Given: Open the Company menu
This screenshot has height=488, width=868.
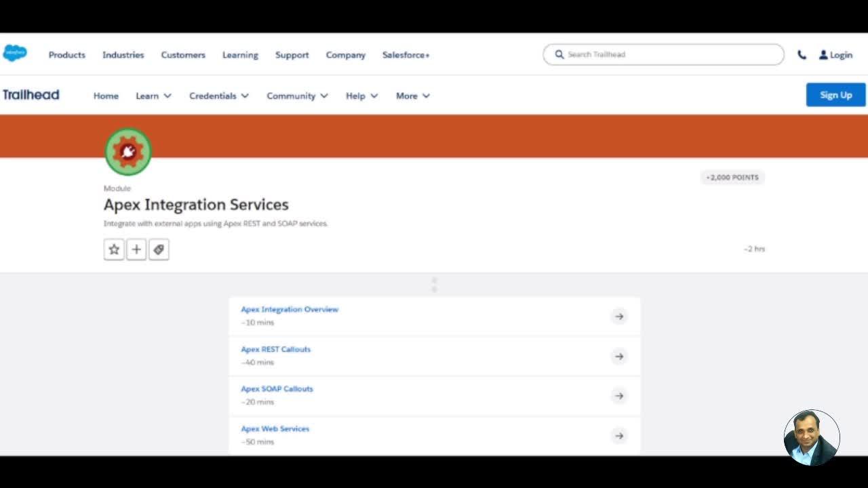Looking at the screenshot, I should click(x=346, y=55).
